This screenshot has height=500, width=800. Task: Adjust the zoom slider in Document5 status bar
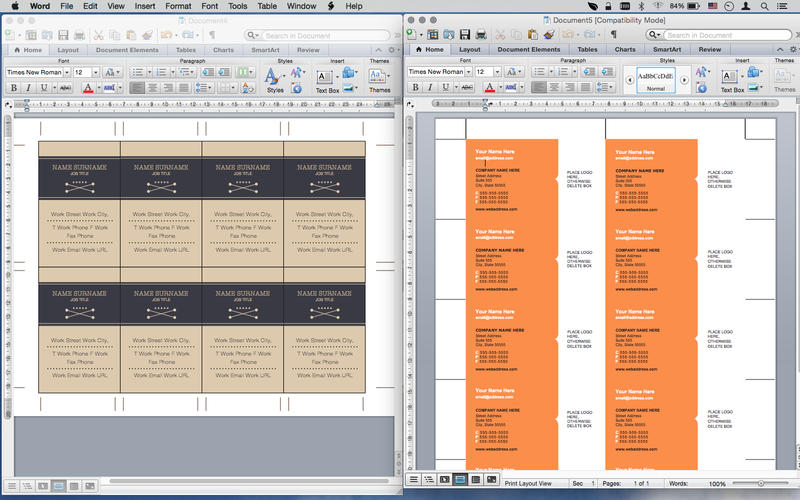[x=760, y=483]
